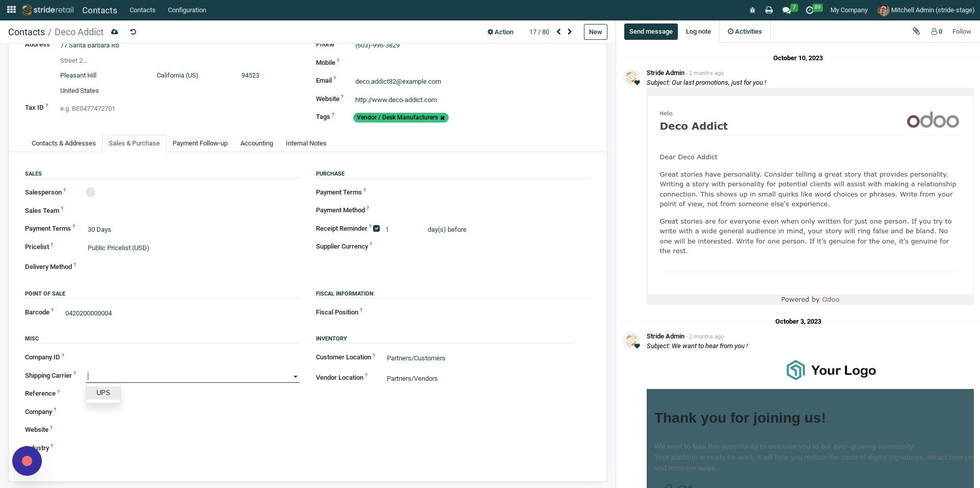Remove the Vendor / Desk Manufacturers tag
The image size is (980, 488).
443,118
